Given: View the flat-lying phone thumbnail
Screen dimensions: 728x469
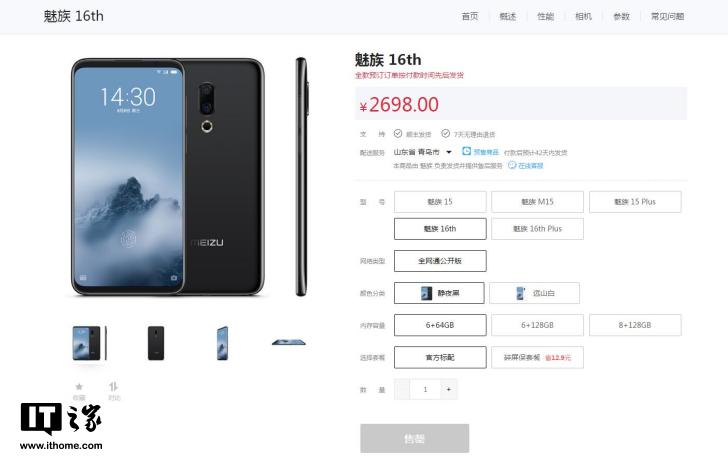Looking at the screenshot, I should click(289, 342).
